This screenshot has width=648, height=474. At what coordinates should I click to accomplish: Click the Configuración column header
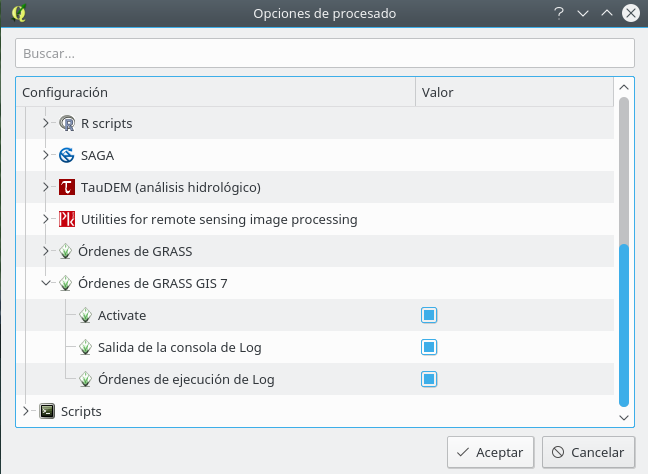216,92
